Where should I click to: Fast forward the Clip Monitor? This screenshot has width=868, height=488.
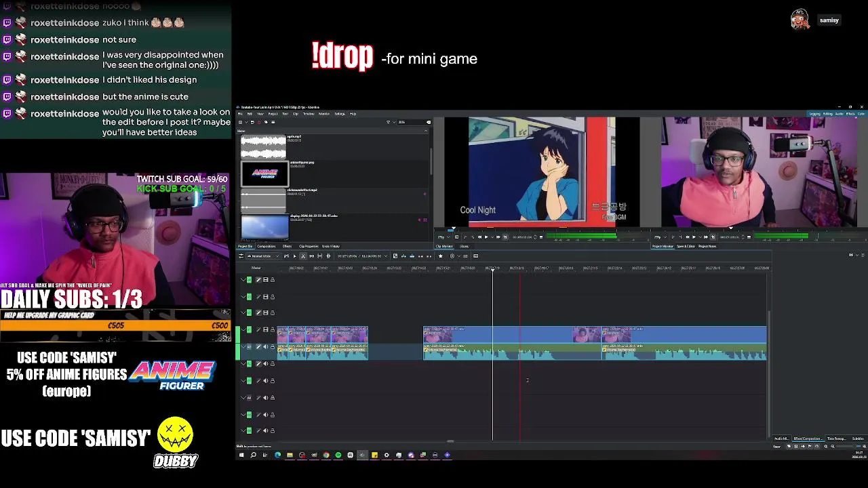pyautogui.click(x=498, y=237)
